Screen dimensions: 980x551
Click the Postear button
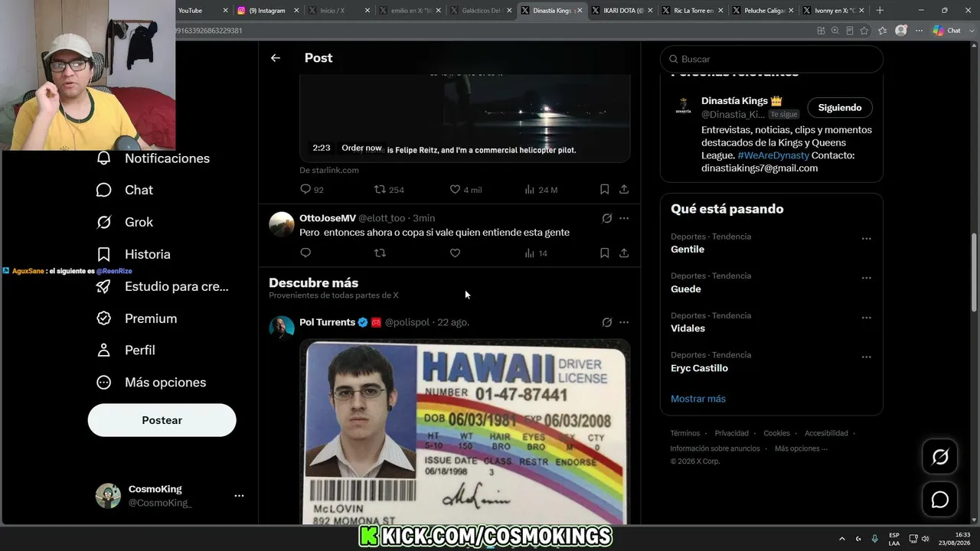click(162, 420)
